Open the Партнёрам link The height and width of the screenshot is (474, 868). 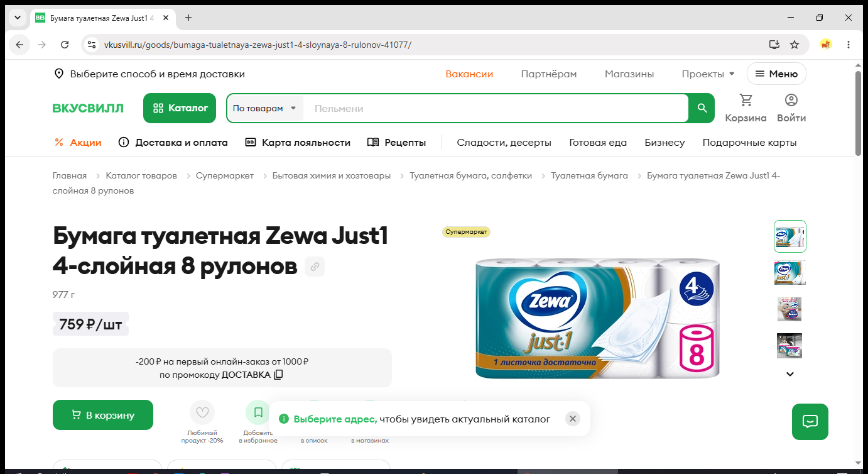point(549,74)
